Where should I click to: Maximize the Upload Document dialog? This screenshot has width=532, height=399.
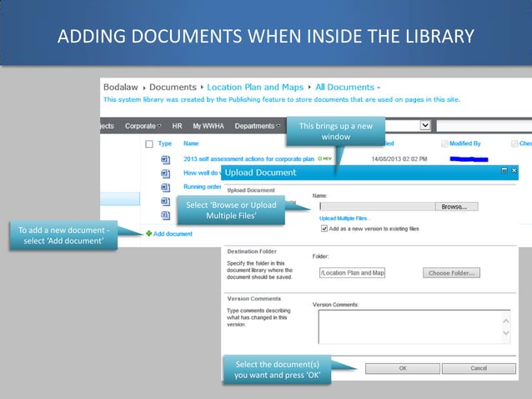point(504,170)
